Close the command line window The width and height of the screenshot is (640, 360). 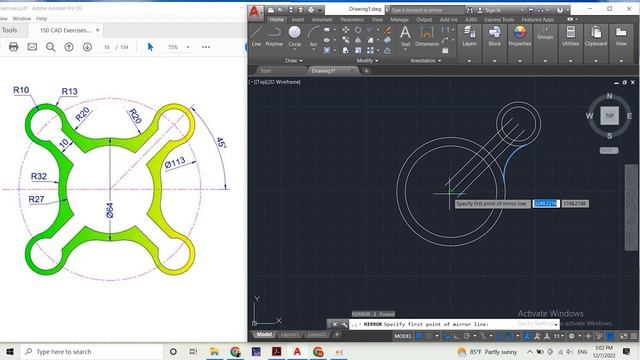pos(334,324)
